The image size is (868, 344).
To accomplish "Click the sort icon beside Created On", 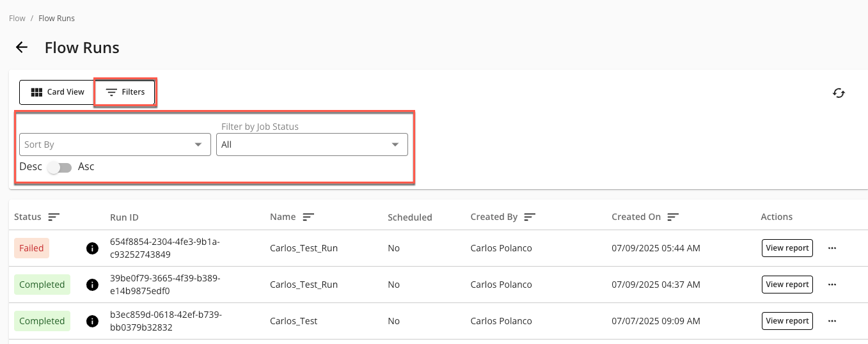I will 673,217.
